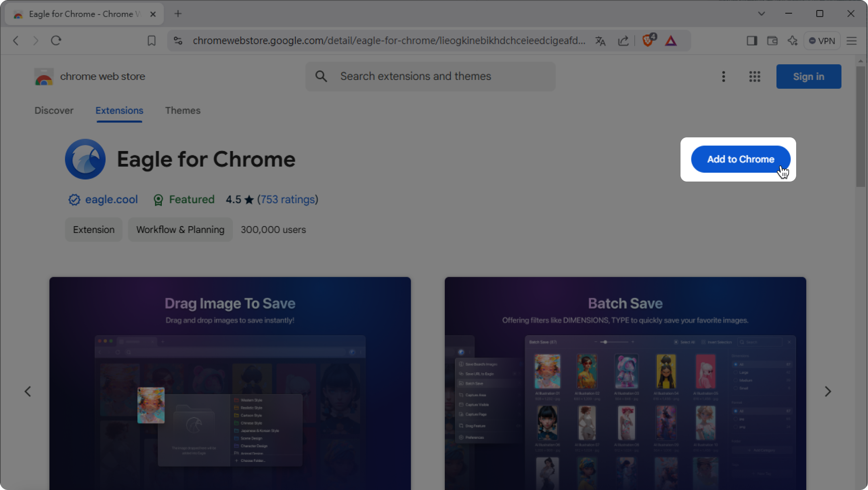
Task: Show next screenshot in carousel
Action: click(x=827, y=391)
